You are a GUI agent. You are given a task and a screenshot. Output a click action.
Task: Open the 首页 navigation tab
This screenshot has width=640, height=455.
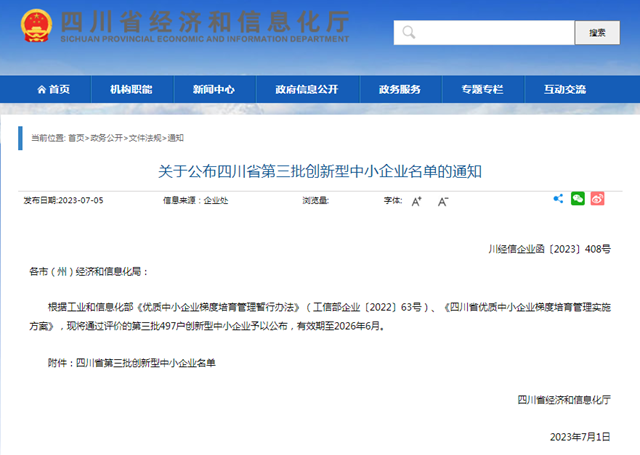[x=53, y=89]
